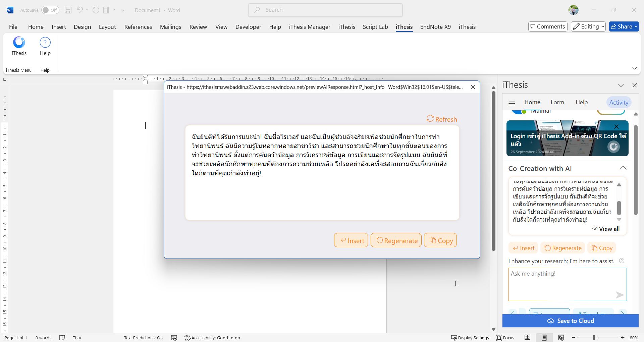Click the Refresh icon in the AI preview dialog
This screenshot has width=644, height=342.
(430, 119)
